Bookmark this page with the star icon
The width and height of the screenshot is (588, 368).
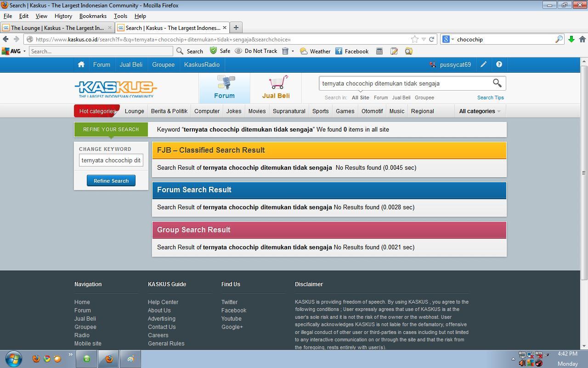click(x=415, y=39)
